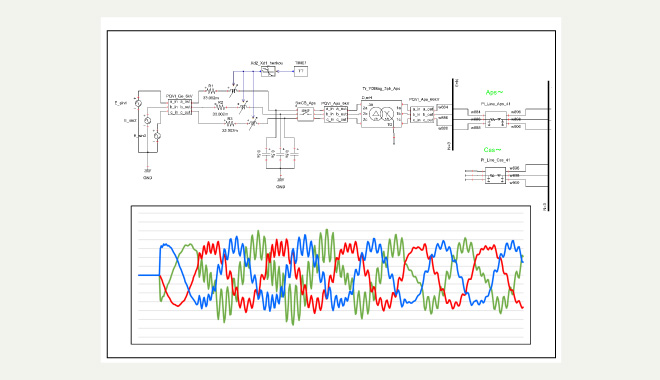
Task: Select the lower Pi line block under Css label
Action: point(495,175)
